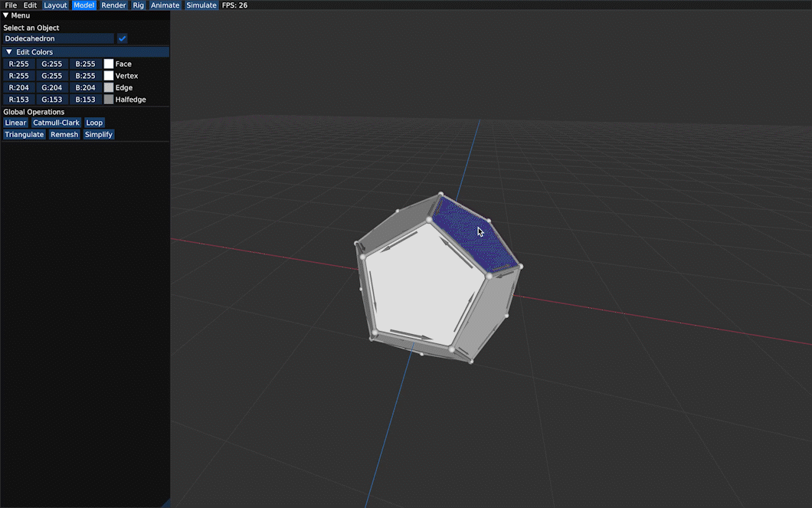Open the Face color swatch

pyautogui.click(x=108, y=64)
